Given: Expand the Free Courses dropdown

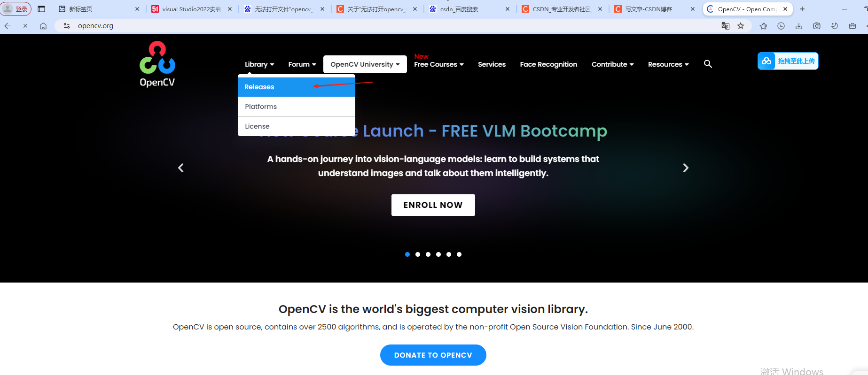Looking at the screenshot, I should point(439,64).
